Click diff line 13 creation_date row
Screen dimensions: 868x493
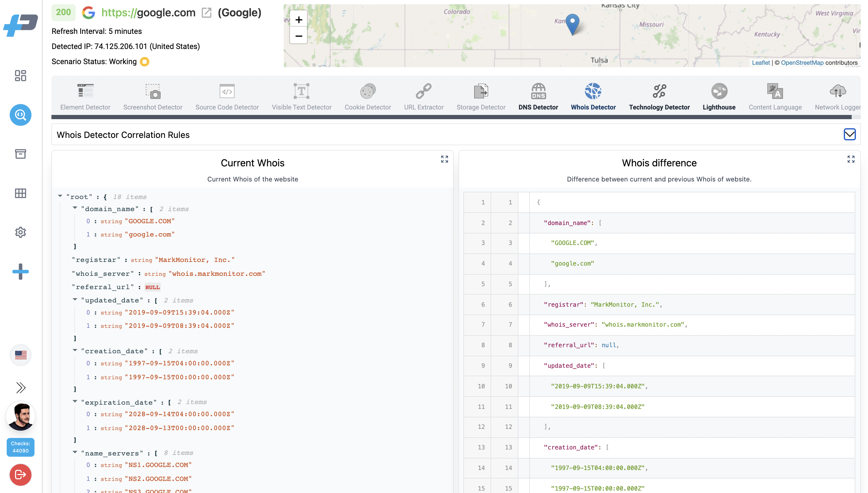(659, 448)
